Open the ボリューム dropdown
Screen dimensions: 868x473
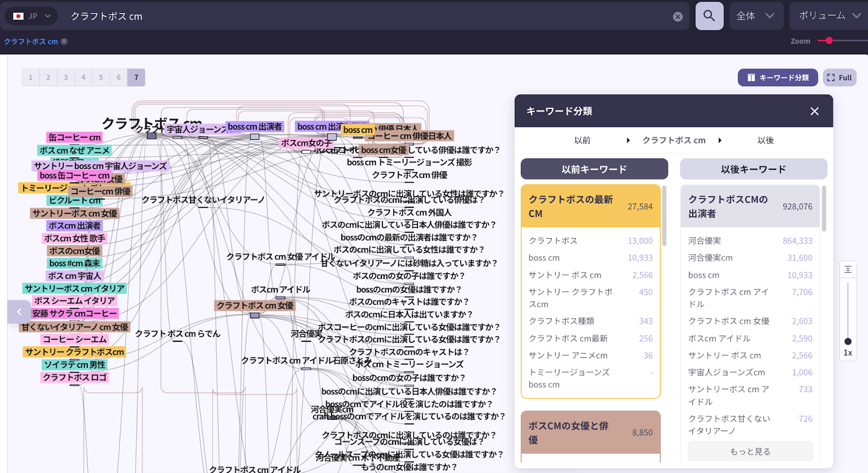829,16
